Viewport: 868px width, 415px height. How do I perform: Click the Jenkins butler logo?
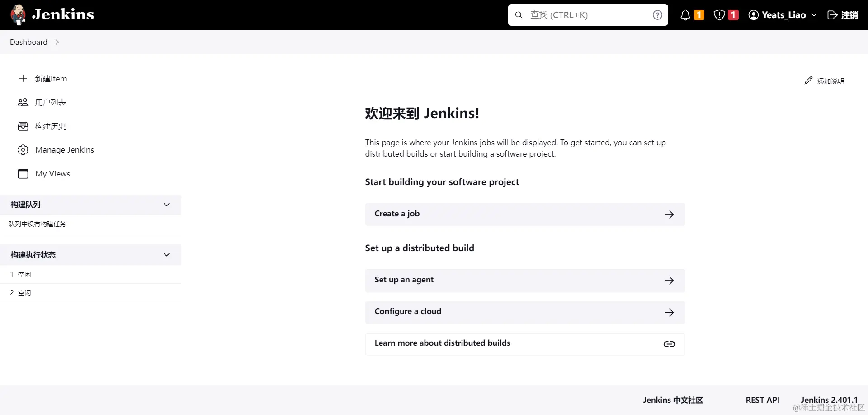point(18,14)
